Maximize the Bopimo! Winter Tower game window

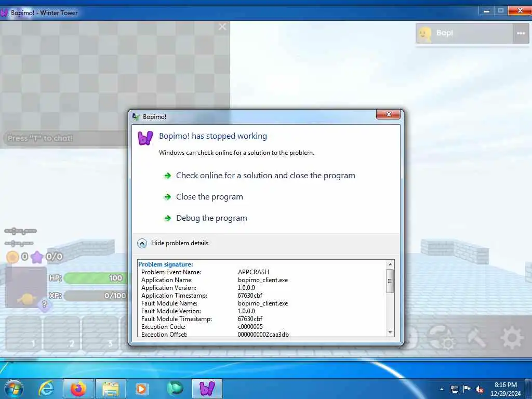pos(501,11)
